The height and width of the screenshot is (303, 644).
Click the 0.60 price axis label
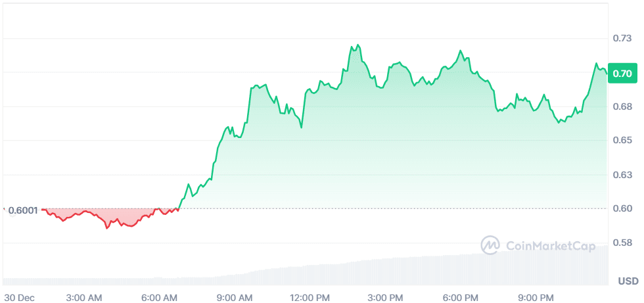[x=622, y=209]
